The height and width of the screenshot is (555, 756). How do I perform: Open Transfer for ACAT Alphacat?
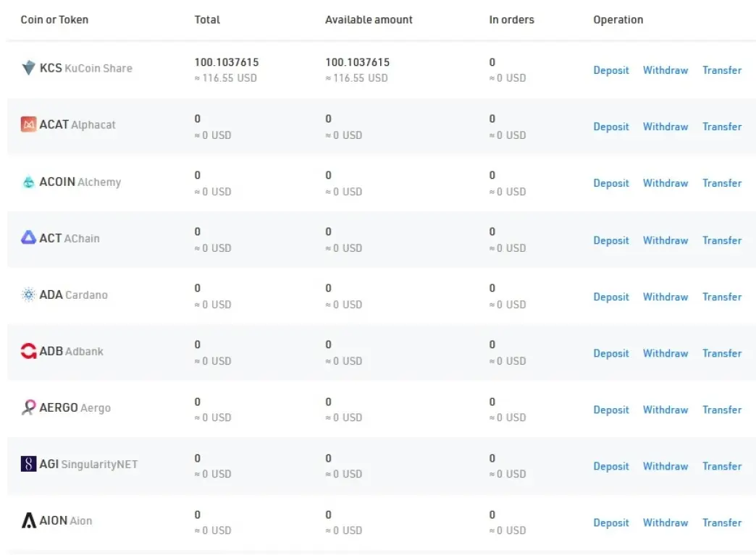[x=722, y=127]
